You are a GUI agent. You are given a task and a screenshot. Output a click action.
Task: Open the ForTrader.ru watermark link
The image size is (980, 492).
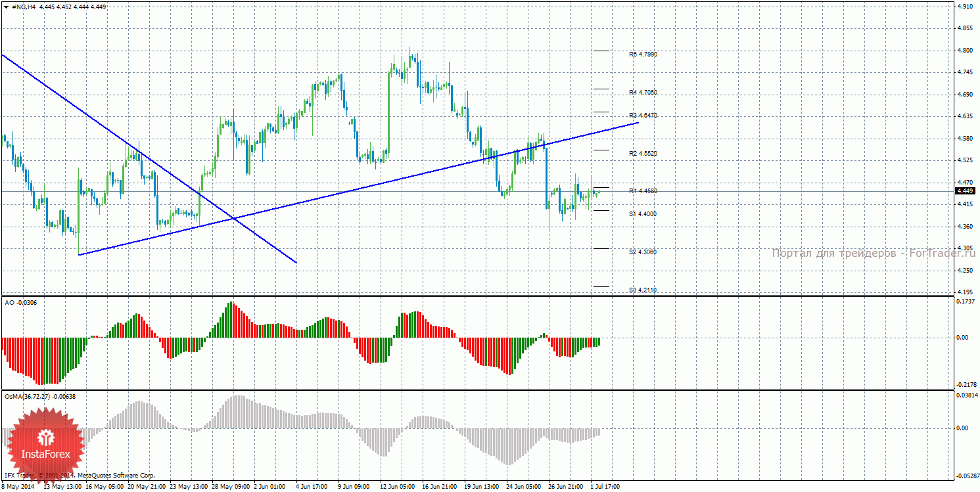874,253
